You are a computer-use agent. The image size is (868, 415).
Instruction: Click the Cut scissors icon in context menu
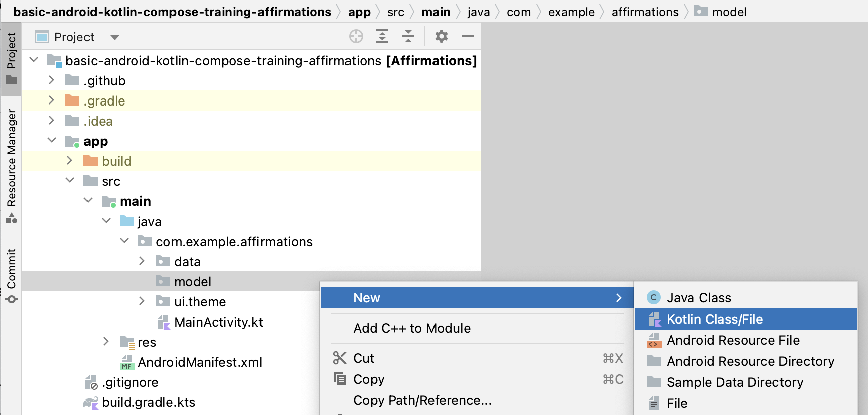[x=340, y=358]
